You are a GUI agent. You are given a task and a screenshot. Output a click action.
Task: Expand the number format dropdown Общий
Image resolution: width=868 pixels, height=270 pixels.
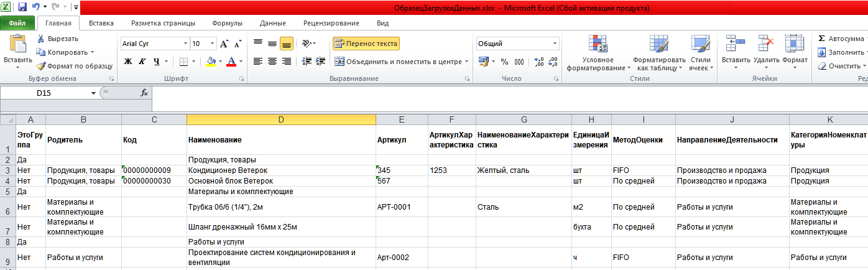click(x=555, y=44)
